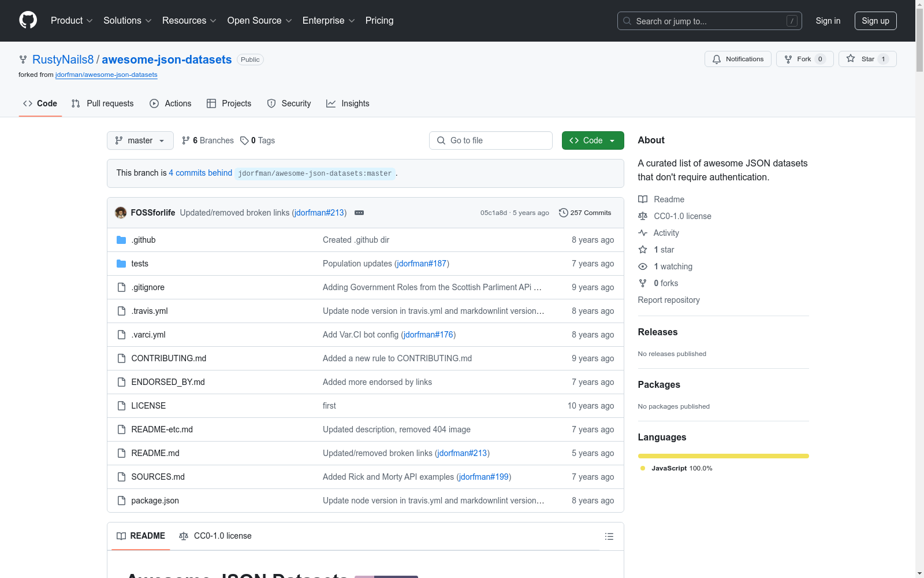The height and width of the screenshot is (578, 924).
Task: Open the README outline list icon
Action: point(609,536)
